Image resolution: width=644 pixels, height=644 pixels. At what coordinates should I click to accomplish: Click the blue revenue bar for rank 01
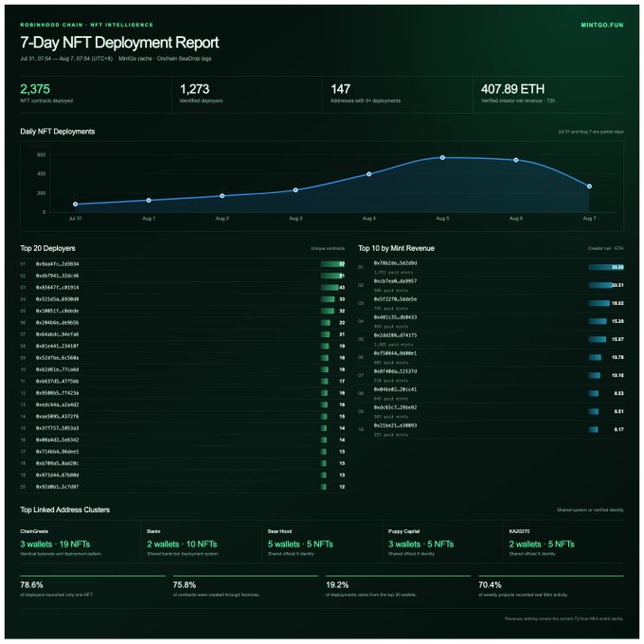click(606, 267)
